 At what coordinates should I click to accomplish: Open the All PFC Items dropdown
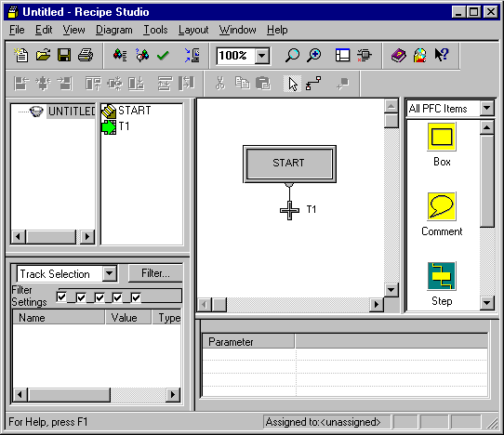tap(487, 108)
